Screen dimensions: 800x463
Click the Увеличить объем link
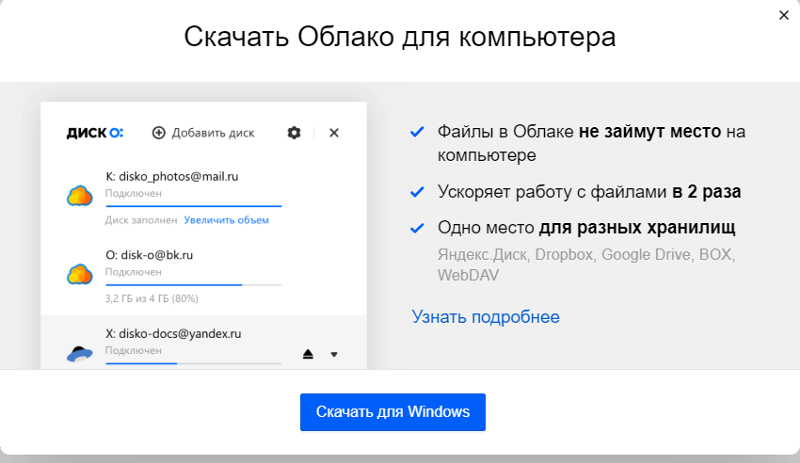[226, 220]
